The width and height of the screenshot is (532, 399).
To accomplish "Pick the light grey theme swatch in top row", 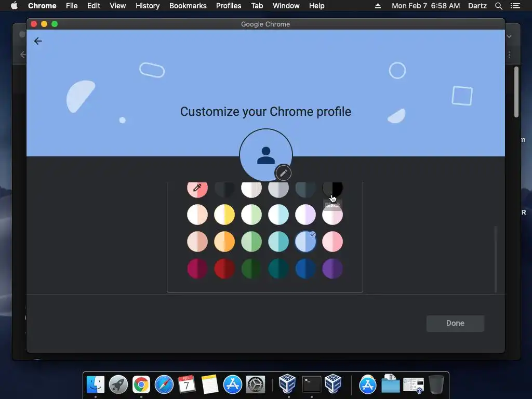I will coord(278,188).
